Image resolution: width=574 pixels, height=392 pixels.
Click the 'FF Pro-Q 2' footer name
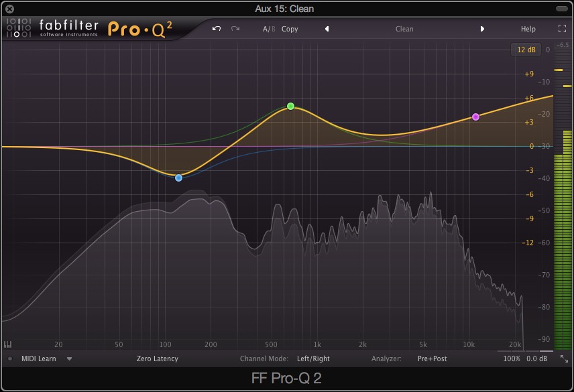click(x=286, y=378)
